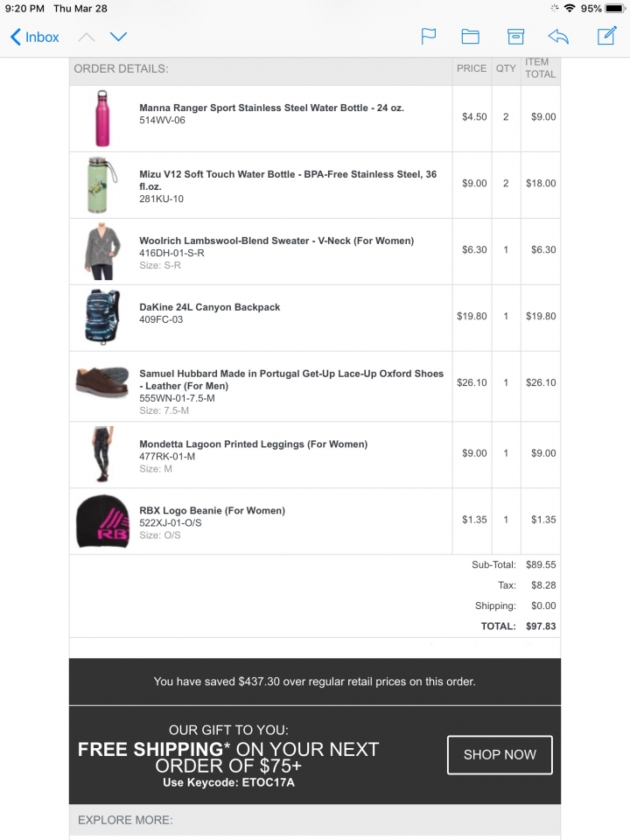The height and width of the screenshot is (840, 630).
Task: Go back to Inbox
Action: pos(35,37)
